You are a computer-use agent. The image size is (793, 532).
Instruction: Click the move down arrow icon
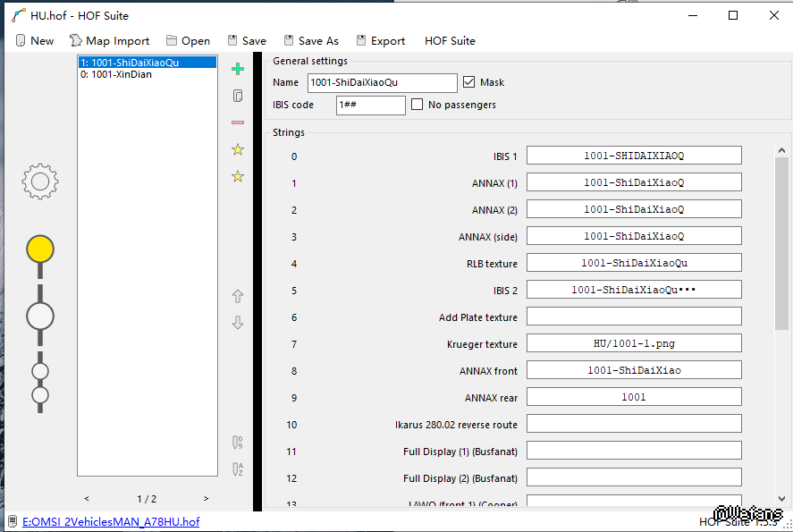pos(238,323)
